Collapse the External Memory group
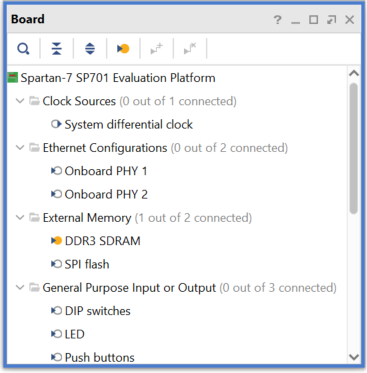The height and width of the screenshot is (373, 367). pos(20,217)
